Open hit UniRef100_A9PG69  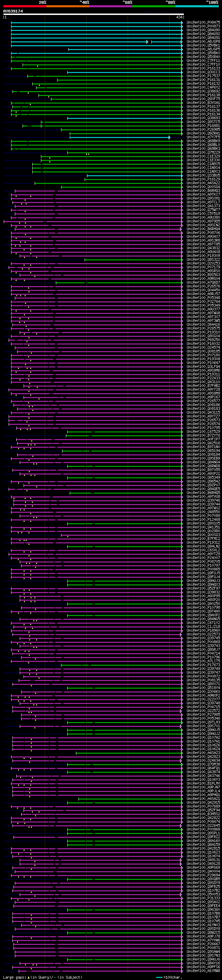203,867
